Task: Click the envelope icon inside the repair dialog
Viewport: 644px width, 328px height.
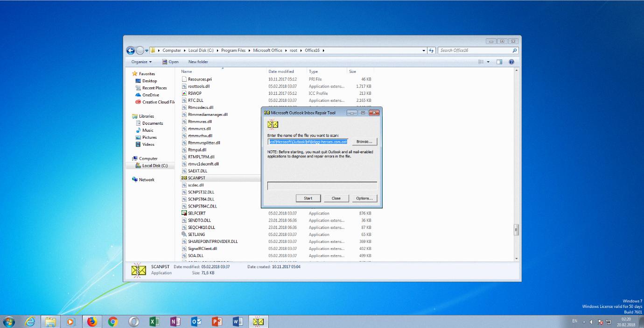Action: pos(273,124)
